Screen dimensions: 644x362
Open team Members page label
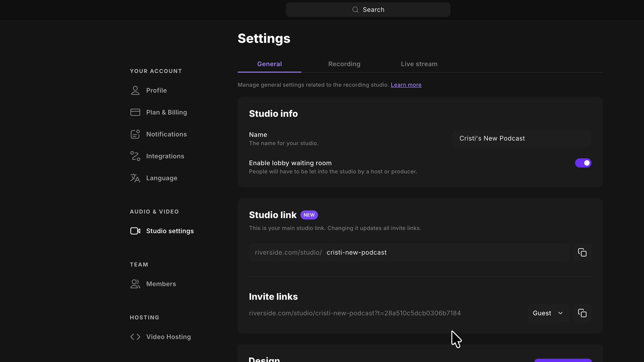click(161, 284)
